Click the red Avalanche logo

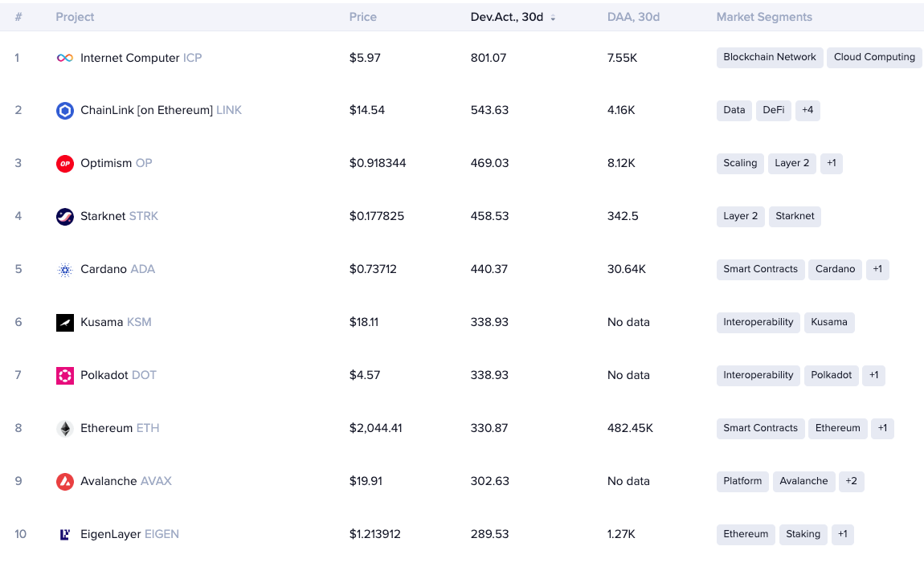[x=65, y=482]
